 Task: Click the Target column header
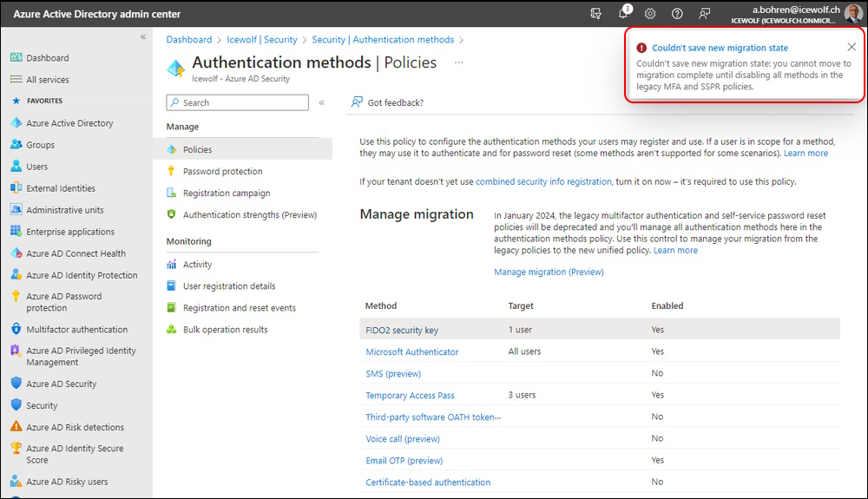(x=520, y=306)
